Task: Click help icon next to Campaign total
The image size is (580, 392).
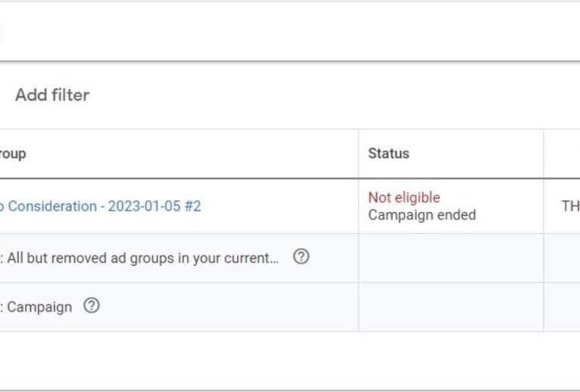Action: point(91,306)
